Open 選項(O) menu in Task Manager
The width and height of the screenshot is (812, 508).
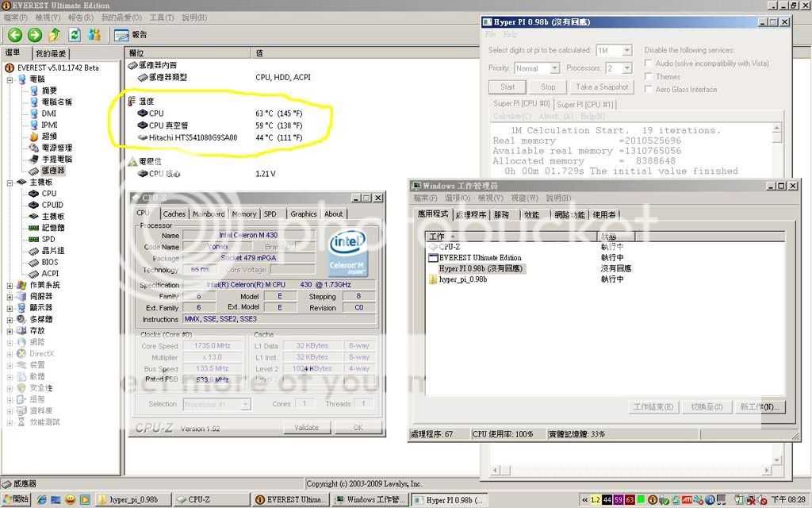[458, 198]
